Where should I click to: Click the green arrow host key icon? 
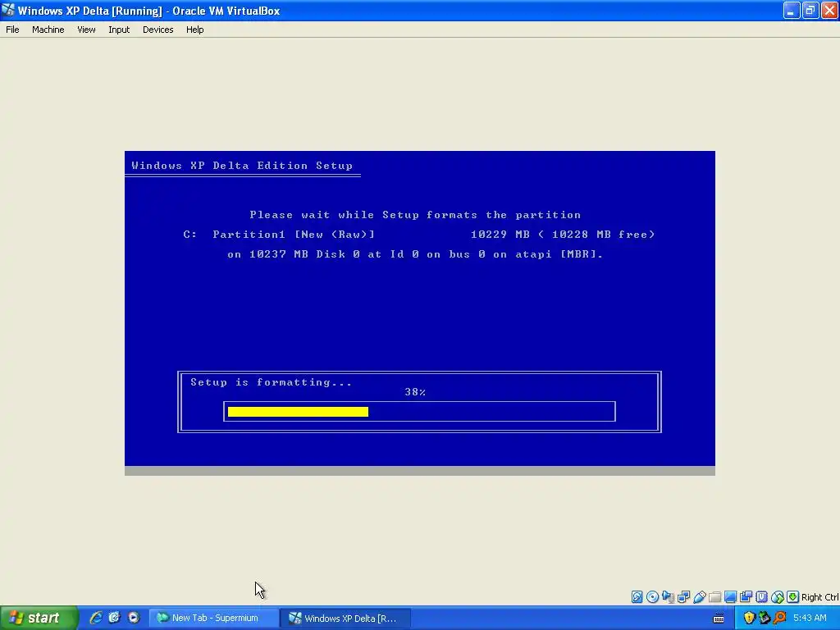(793, 597)
